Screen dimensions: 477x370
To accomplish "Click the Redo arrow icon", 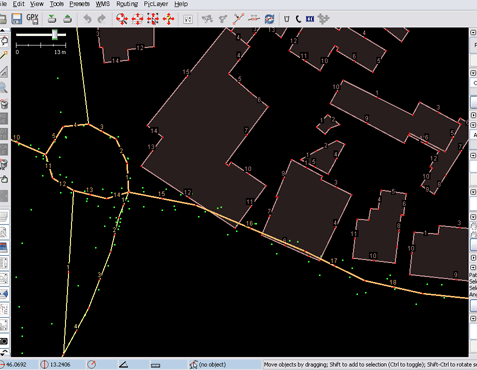I will click(x=102, y=19).
